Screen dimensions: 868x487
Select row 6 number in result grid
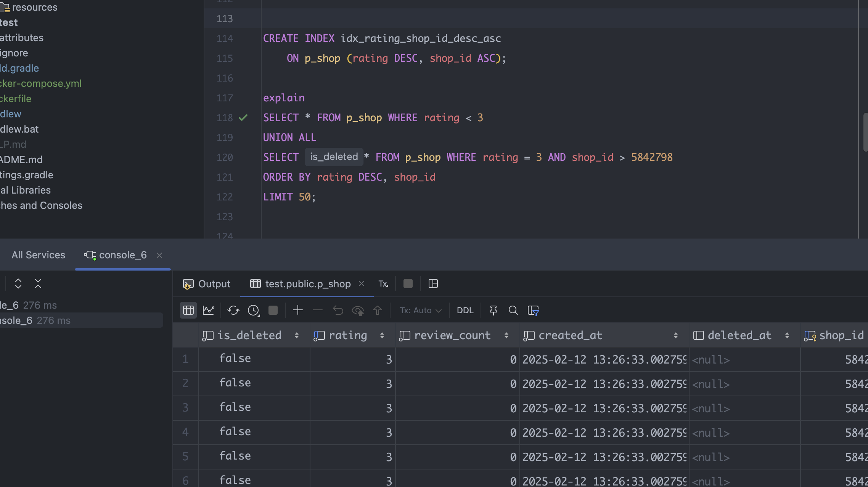(185, 480)
